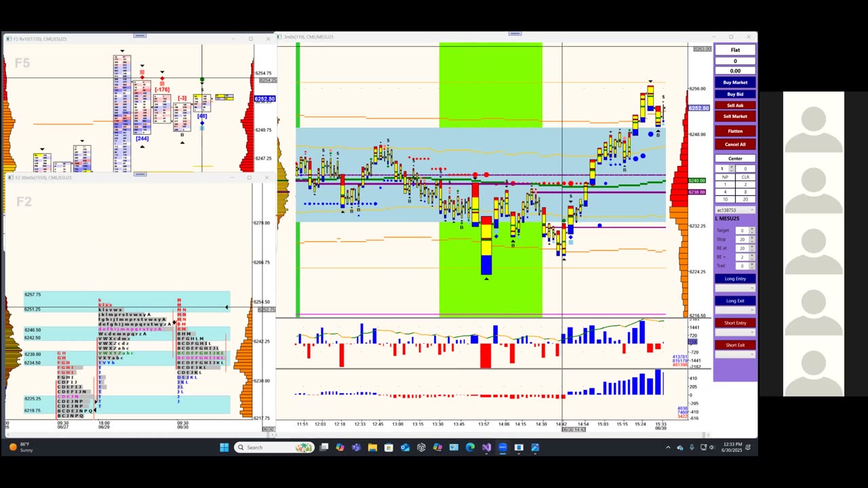The image size is (868, 488).
Task: Click the Center button in the trade panel
Action: coord(735,159)
